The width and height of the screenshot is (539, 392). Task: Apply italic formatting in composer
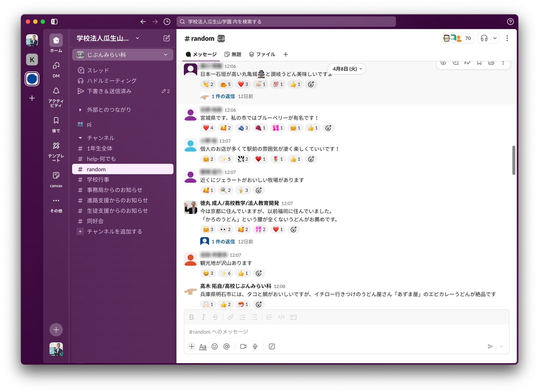203,317
